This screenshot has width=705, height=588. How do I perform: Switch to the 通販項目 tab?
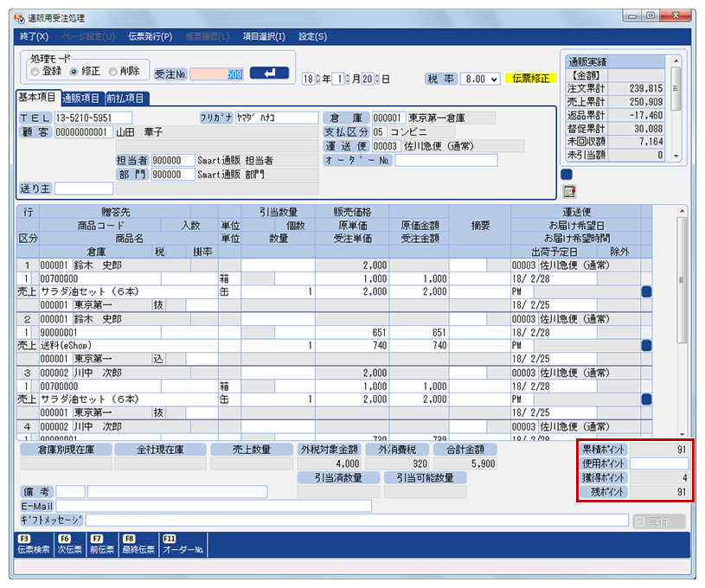point(82,99)
